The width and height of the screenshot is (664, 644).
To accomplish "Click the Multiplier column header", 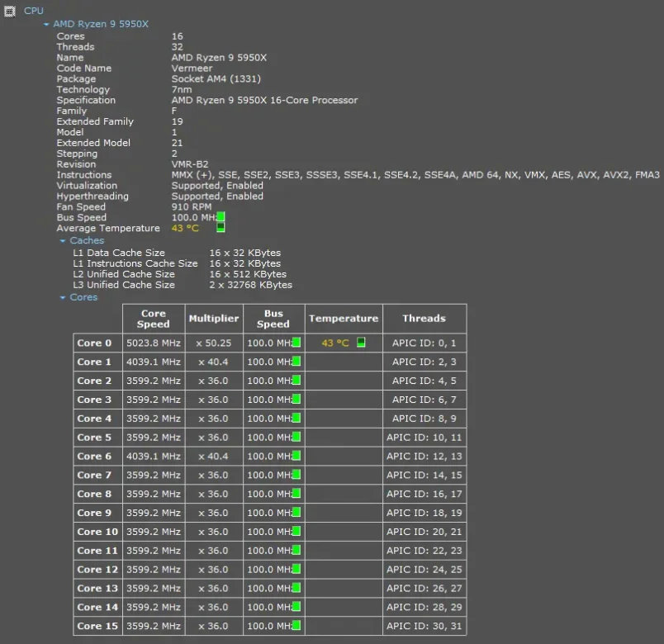I will click(214, 319).
